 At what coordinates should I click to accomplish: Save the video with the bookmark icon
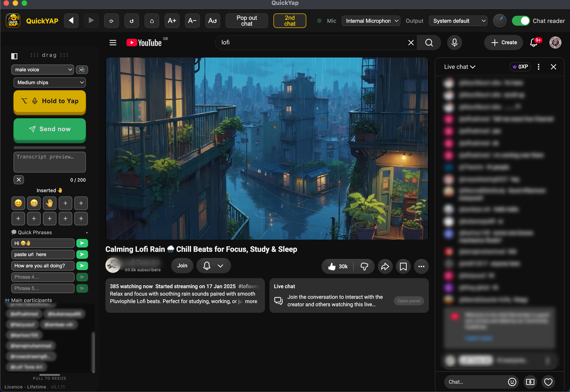pos(403,267)
